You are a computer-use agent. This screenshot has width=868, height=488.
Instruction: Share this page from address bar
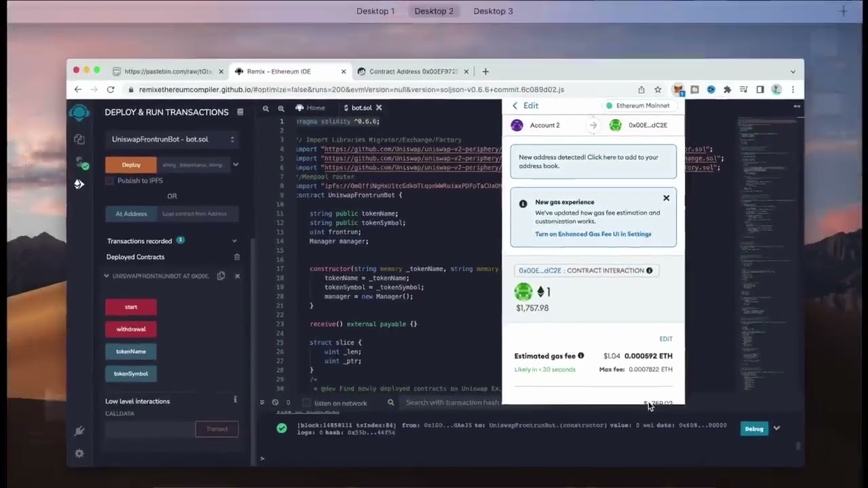point(642,89)
